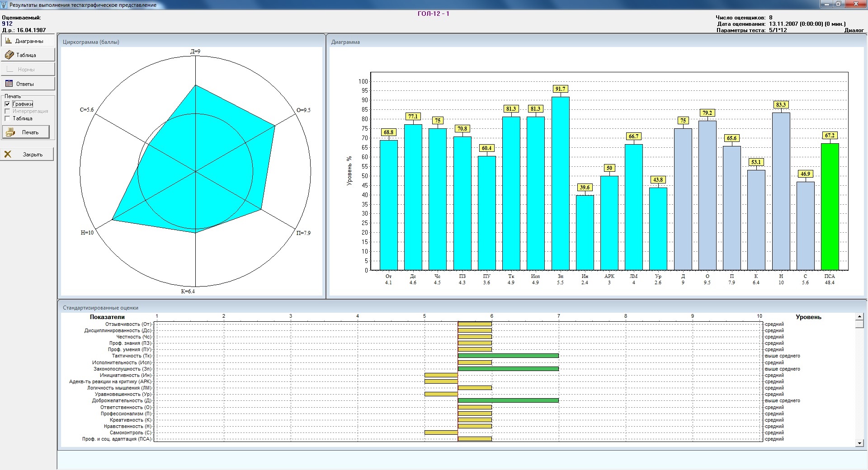Open the application icon in title bar
The image size is (868, 470).
4,5
